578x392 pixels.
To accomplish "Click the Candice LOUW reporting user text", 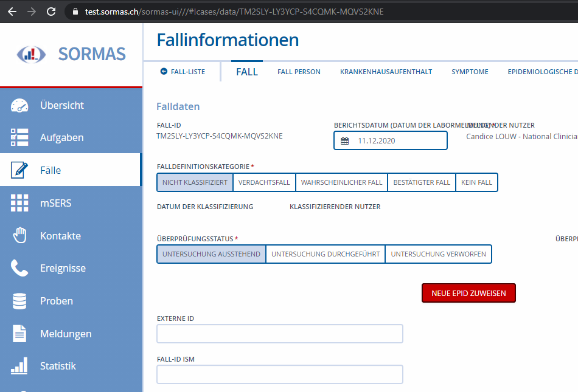I will point(521,137).
